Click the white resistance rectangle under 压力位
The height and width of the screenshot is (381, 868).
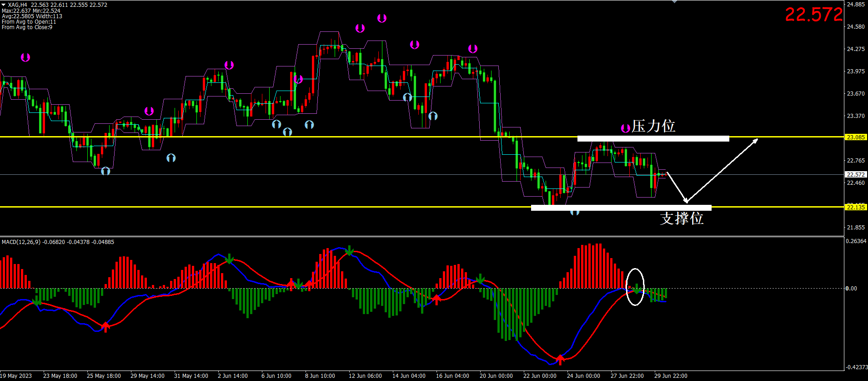(x=653, y=138)
